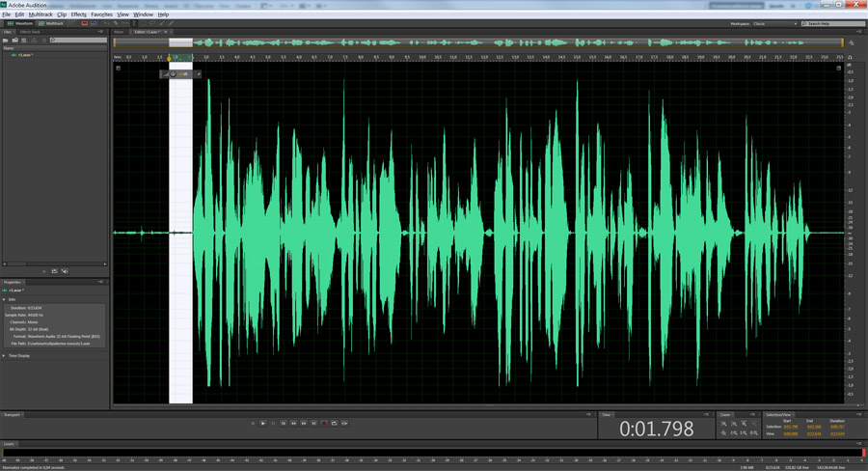
Task: Click the Rewind transport button
Action: coord(293,424)
